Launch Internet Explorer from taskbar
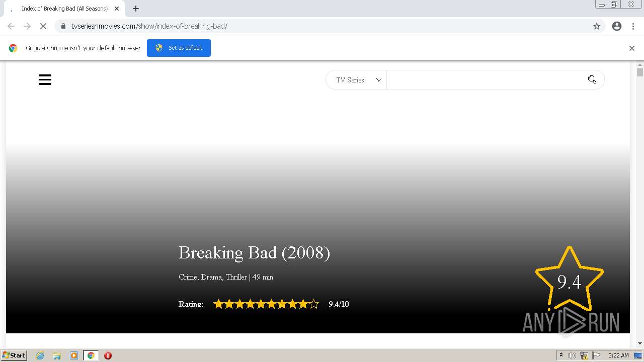Screen dimensions: 644x362 [x=40, y=355]
